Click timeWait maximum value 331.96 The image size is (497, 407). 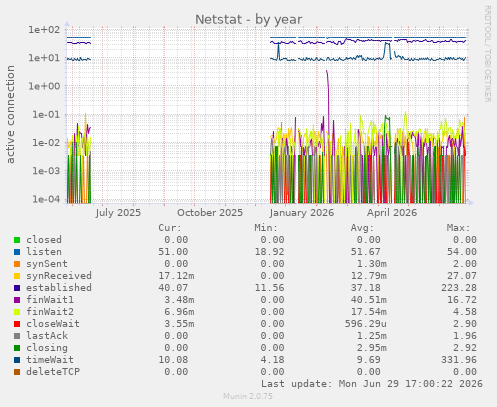pyautogui.click(x=459, y=360)
